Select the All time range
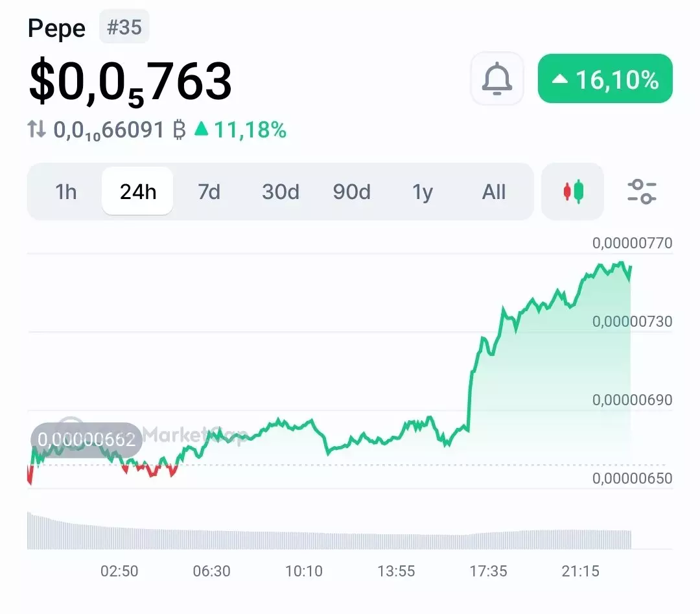The image size is (700, 614). tap(494, 192)
